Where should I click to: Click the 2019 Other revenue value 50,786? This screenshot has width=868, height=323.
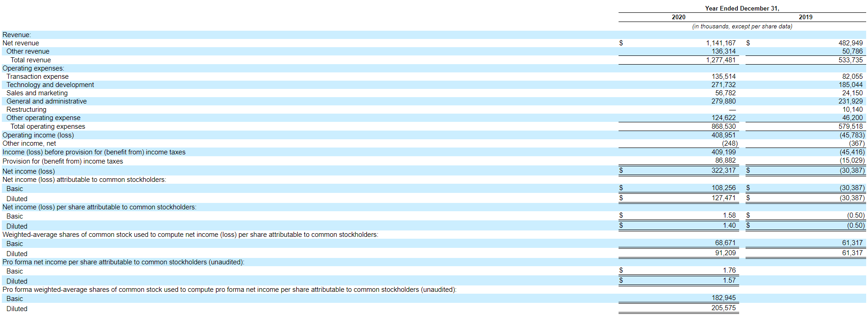(x=852, y=51)
